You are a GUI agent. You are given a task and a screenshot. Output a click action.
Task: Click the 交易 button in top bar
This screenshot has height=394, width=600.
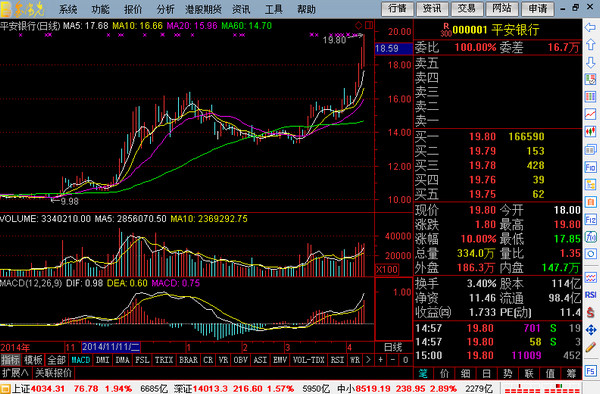tap(466, 8)
